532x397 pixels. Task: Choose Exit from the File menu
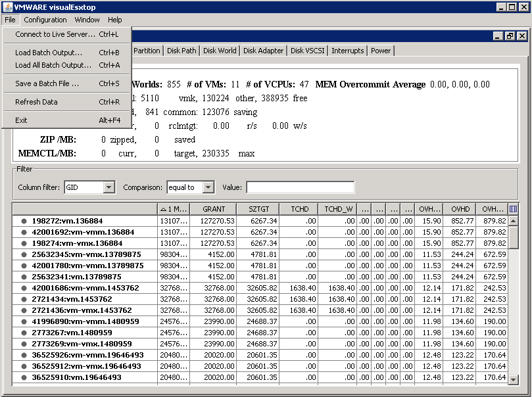[67, 120]
